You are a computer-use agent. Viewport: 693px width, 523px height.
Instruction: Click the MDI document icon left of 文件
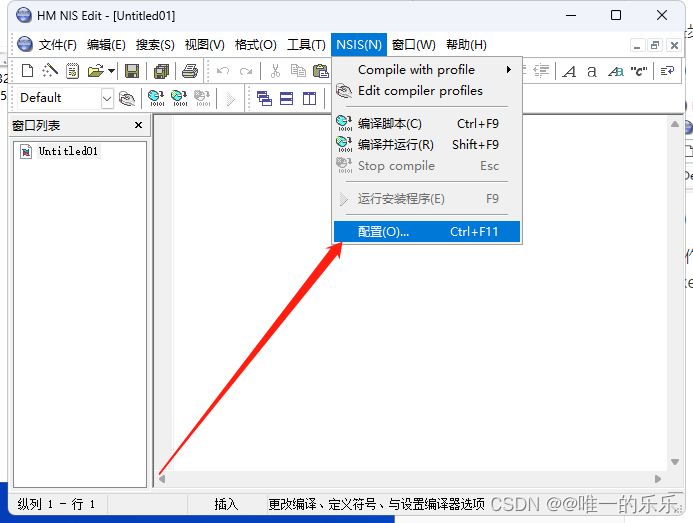tap(25, 44)
